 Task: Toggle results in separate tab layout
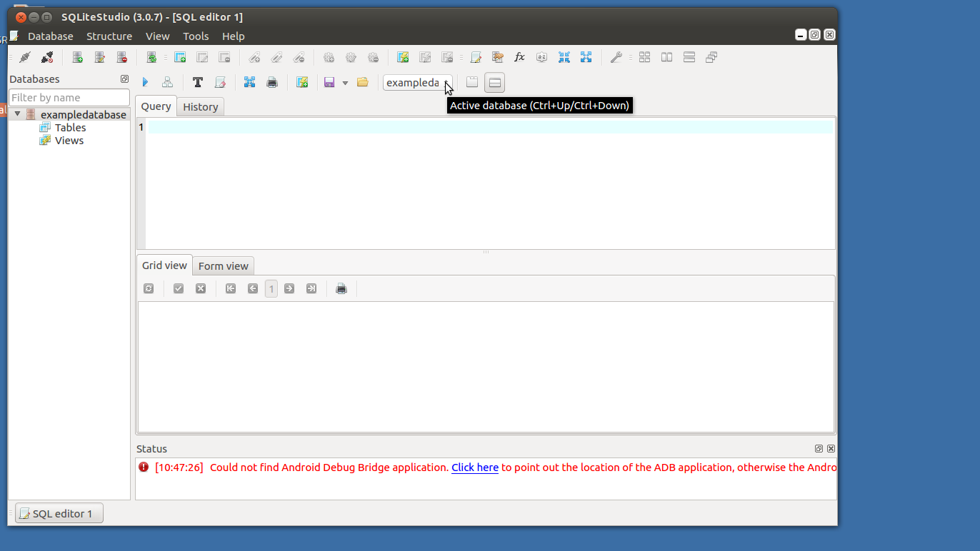pos(472,83)
